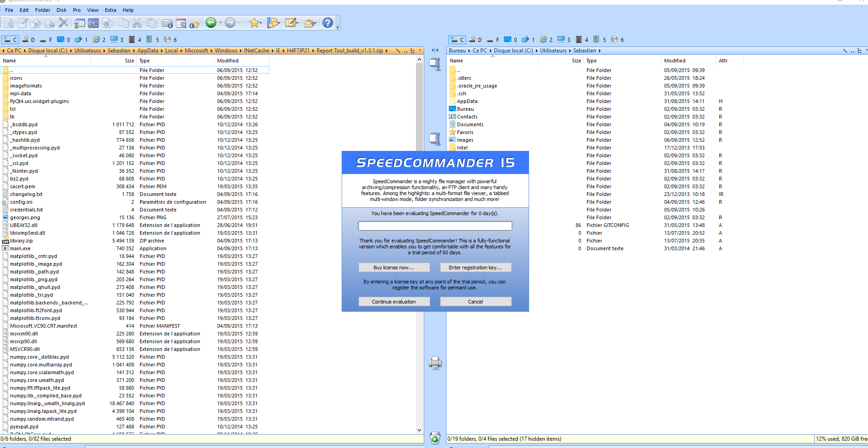
Task: Expand the toolbar options overflow arrow
Action: pos(338,27)
